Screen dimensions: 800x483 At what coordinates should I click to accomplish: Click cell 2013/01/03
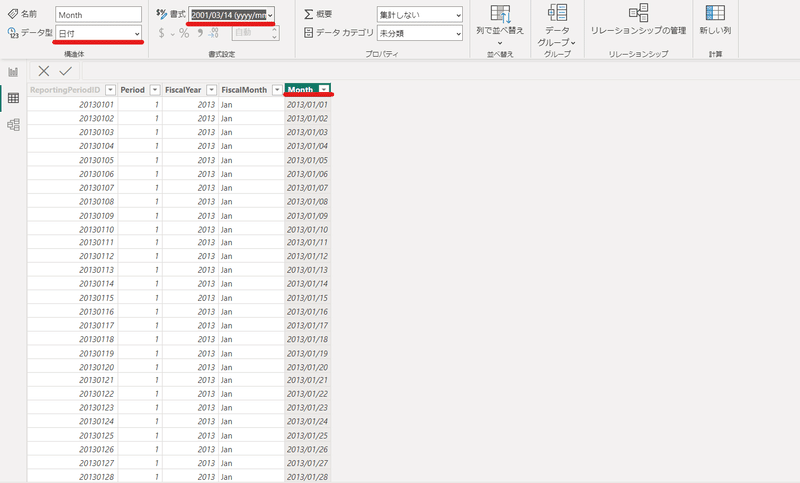point(308,132)
